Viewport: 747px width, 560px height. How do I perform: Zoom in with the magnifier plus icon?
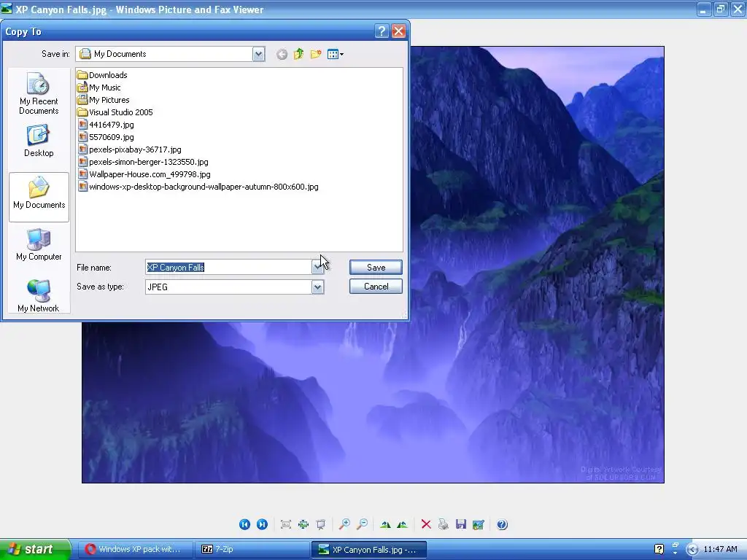pyautogui.click(x=344, y=524)
